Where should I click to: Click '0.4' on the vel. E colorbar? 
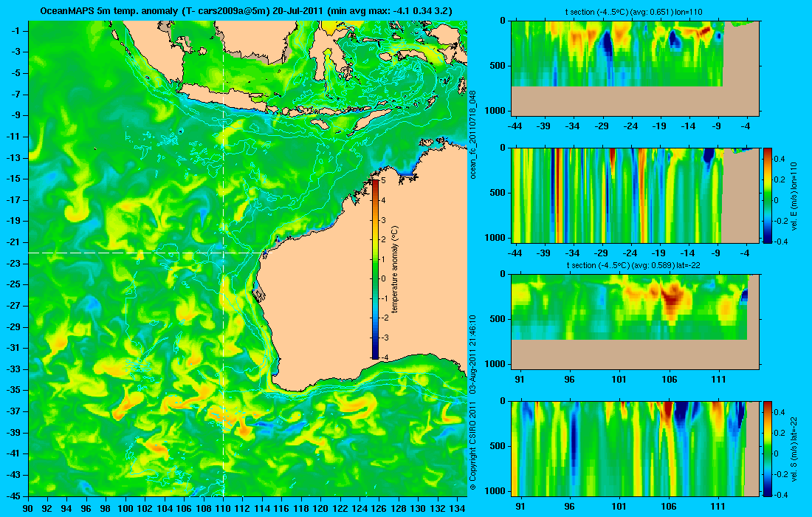coord(781,159)
